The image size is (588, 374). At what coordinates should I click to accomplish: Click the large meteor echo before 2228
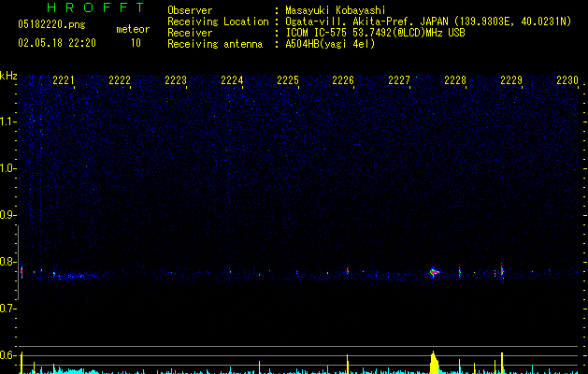435,272
